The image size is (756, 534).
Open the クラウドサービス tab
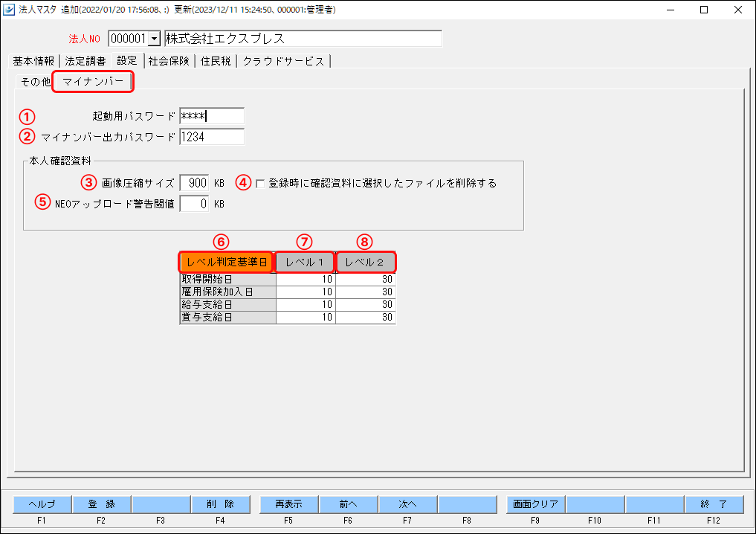(x=283, y=61)
